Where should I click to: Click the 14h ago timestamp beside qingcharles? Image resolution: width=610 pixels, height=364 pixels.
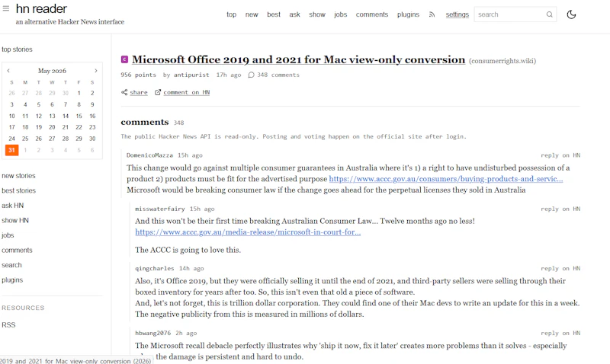(x=191, y=269)
